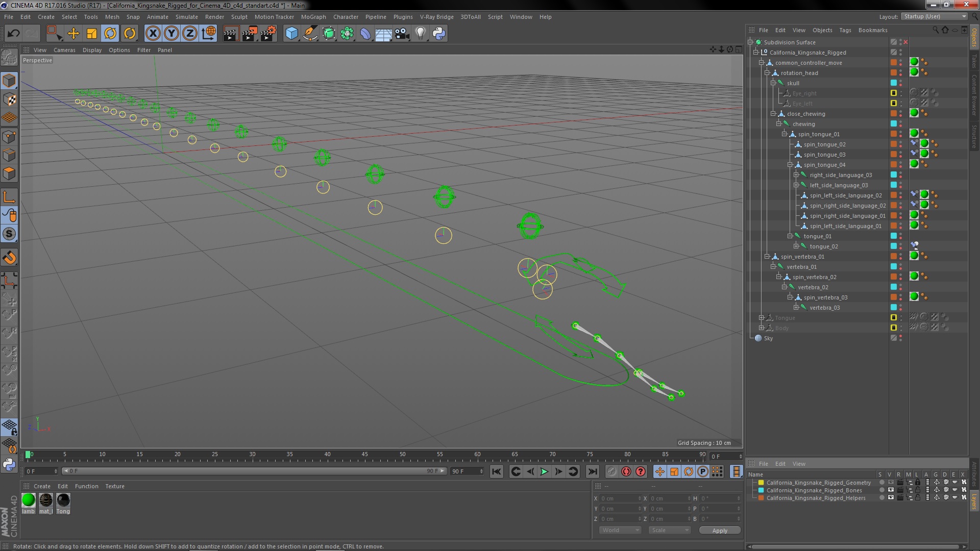Add a Subdivision Surface generator icon

click(x=329, y=34)
